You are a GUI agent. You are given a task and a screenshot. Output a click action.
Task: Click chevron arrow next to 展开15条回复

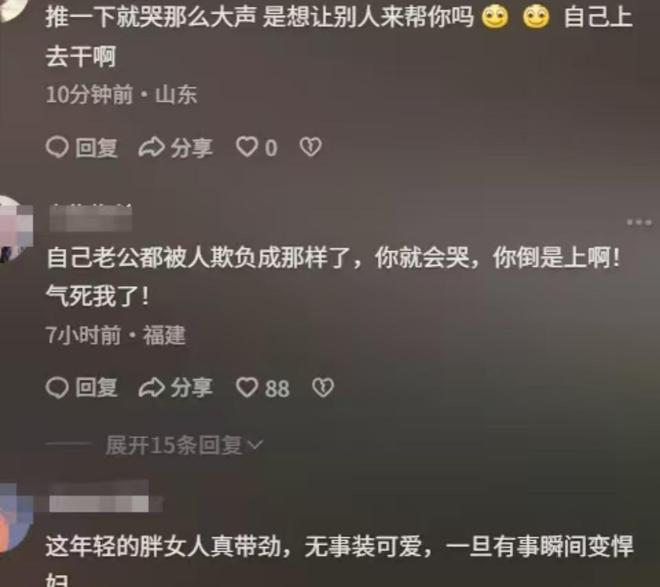[255, 445]
